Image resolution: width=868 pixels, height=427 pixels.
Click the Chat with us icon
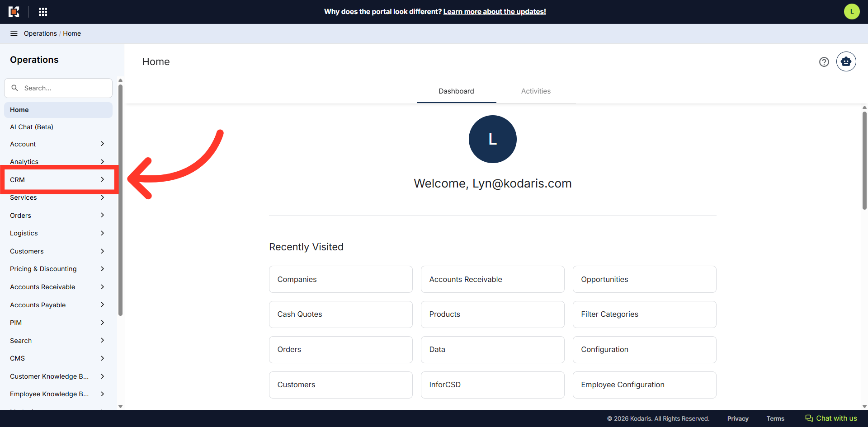point(809,418)
